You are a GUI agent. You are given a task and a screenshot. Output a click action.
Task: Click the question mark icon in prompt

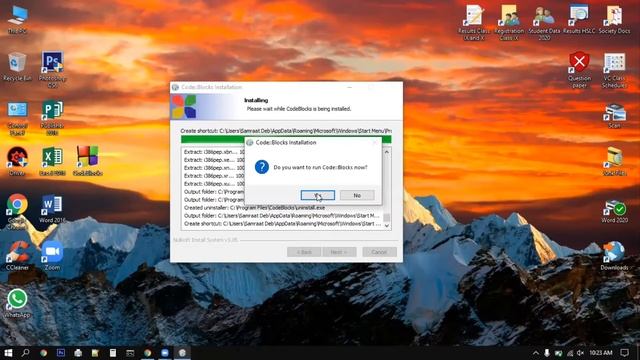pos(262,167)
